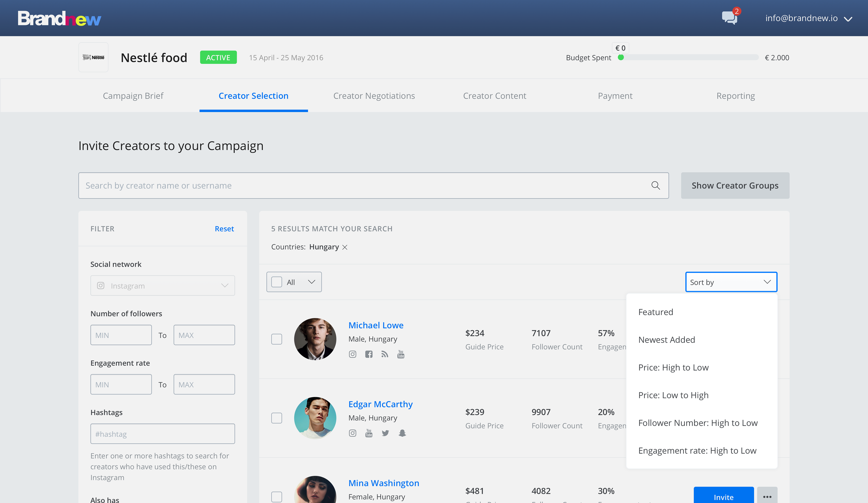Click the #hashtag input field
The image size is (868, 503).
163,434
